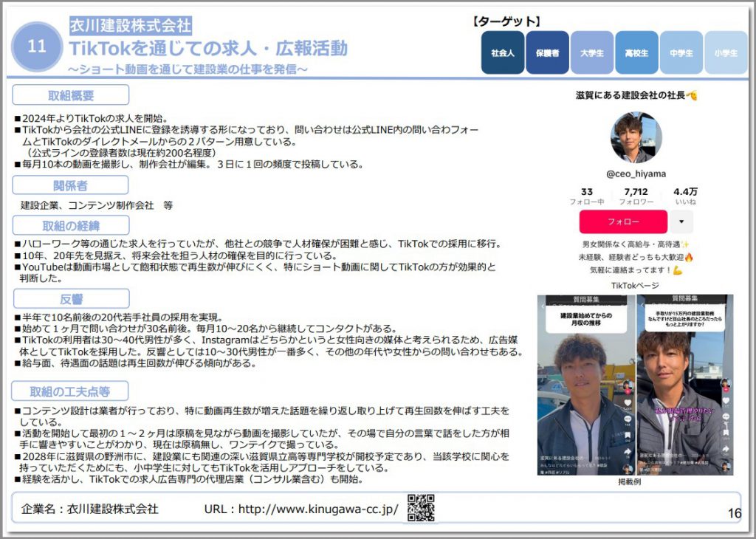Click the bio line 気軽に連絡まってます

[636, 270]
